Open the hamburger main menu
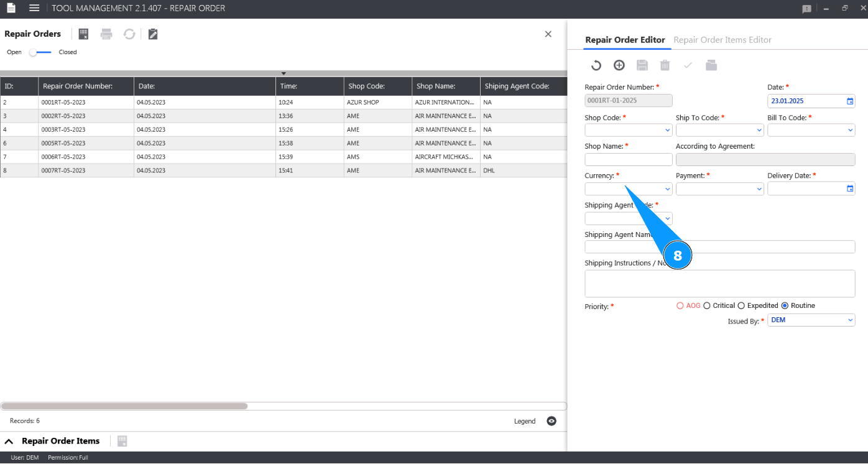Image resolution: width=868 pixels, height=464 pixels. [x=34, y=8]
